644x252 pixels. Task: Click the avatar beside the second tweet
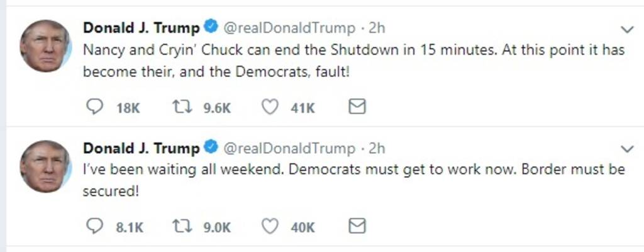click(44, 165)
